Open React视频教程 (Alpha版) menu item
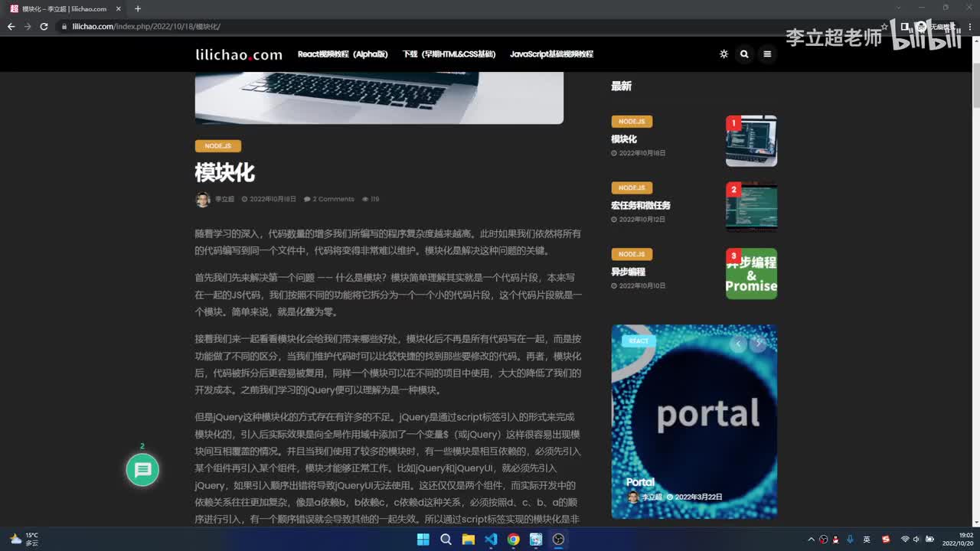 tap(343, 54)
